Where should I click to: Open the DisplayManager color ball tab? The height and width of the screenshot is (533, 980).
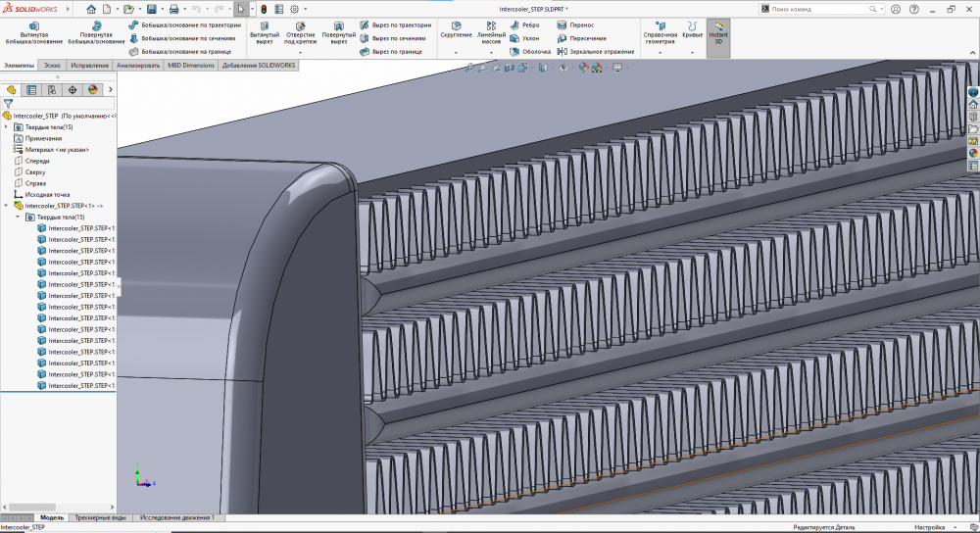click(93, 89)
